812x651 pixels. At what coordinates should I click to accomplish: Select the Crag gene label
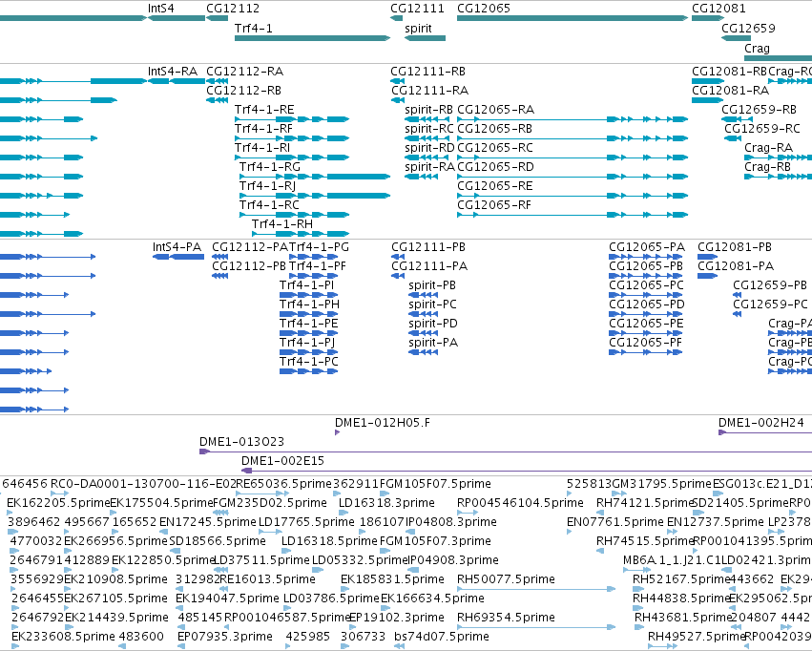pos(757,48)
